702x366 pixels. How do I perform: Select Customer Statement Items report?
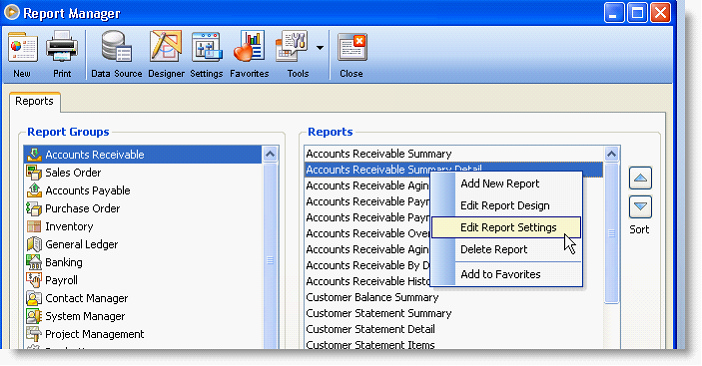pyautogui.click(x=454, y=345)
